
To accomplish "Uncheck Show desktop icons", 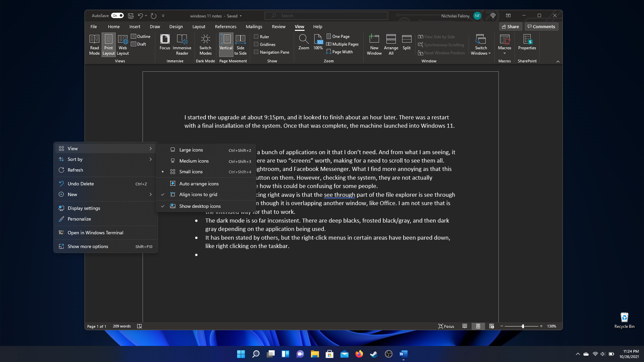I will 206,206.
